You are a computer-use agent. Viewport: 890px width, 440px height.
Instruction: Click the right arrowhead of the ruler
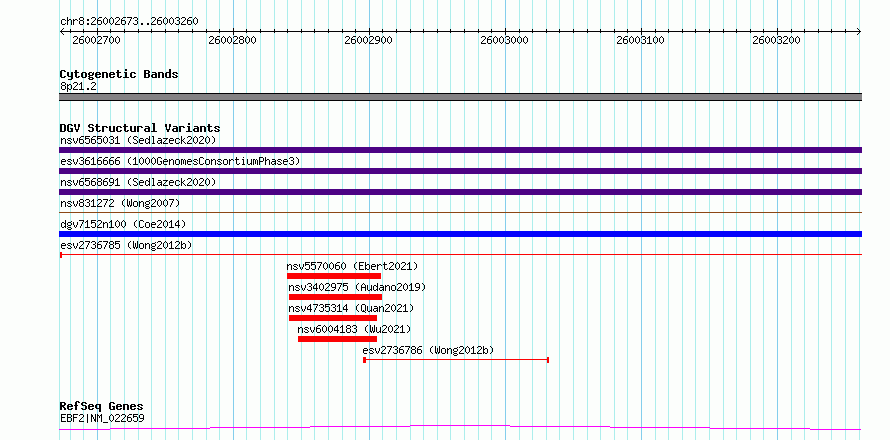click(859, 32)
